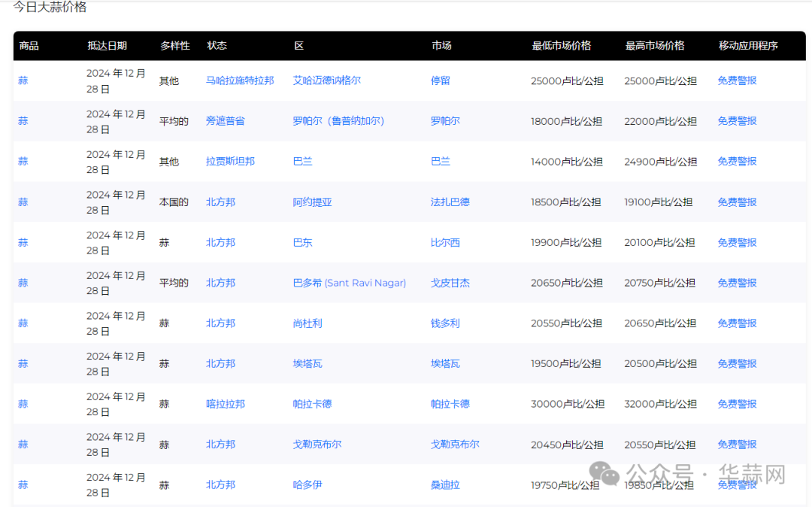Click the 罗帕尔（鲁普纳加尔）district link
Viewport: 812px width, 507px height.
[x=338, y=121]
